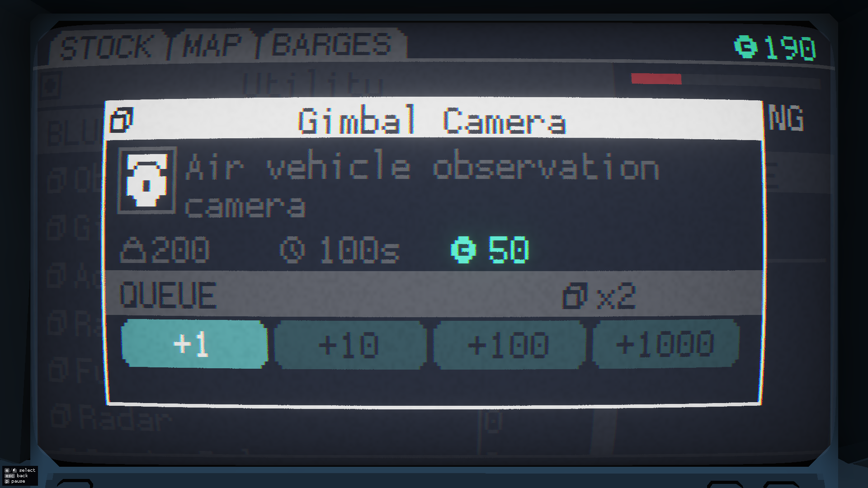Click the teal currency icon beside 50
Viewport: 868px width, 488px height.
click(463, 250)
